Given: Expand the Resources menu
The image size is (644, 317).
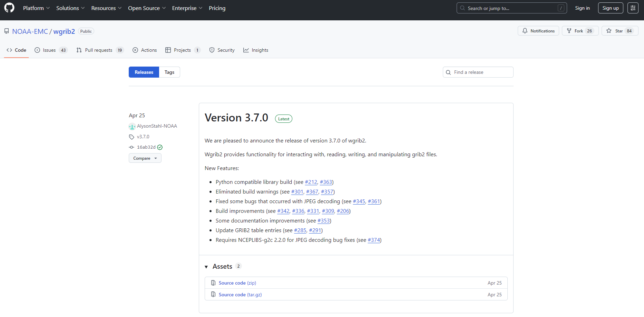Looking at the screenshot, I should pos(106,8).
